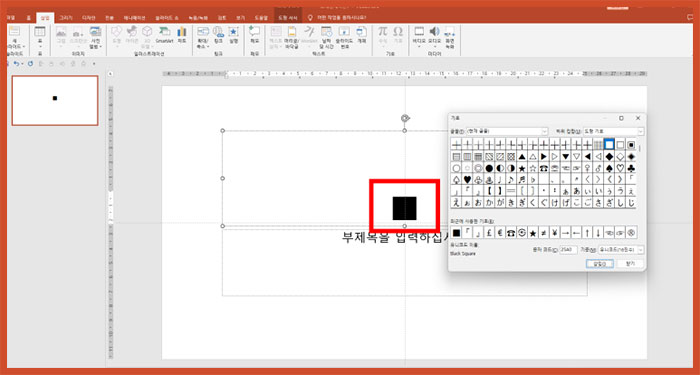Expand the 확대/축소 dropdown arrow
Viewport: 700px width, 375px height.
[x=208, y=46]
